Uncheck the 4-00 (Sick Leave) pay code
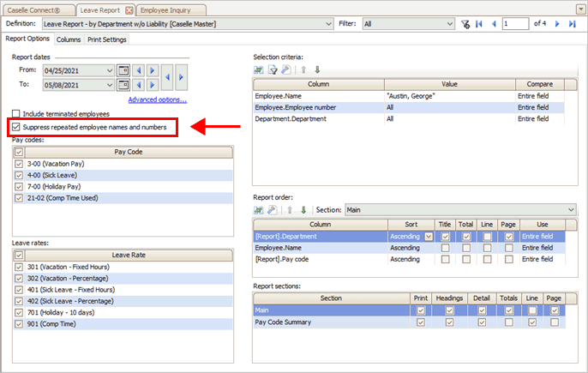588x373 pixels. 20,174
